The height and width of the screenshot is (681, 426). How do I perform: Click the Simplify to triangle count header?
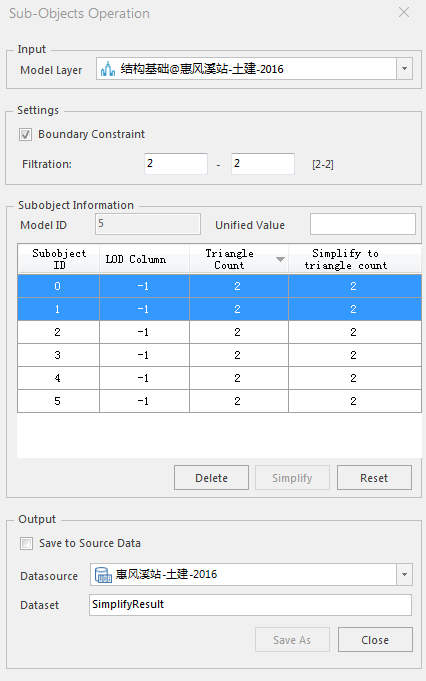[x=355, y=259]
